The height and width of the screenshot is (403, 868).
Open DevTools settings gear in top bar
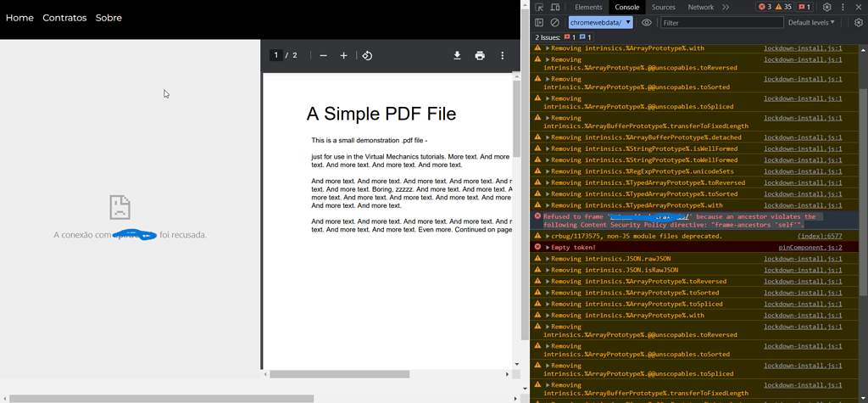point(827,7)
